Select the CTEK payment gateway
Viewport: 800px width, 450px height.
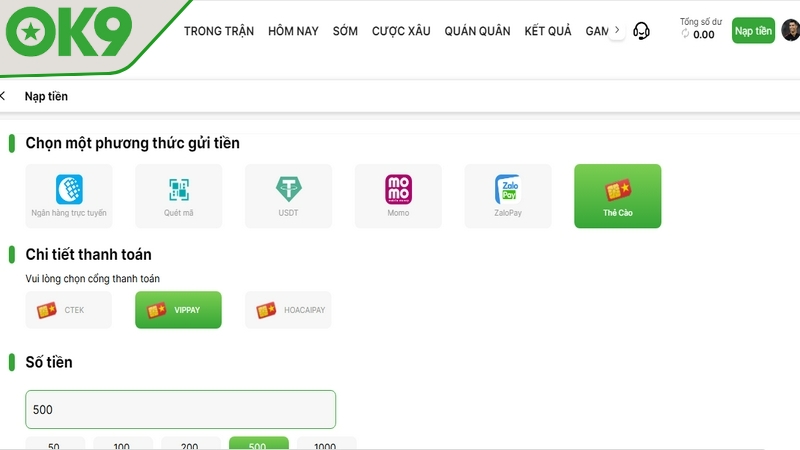point(68,310)
